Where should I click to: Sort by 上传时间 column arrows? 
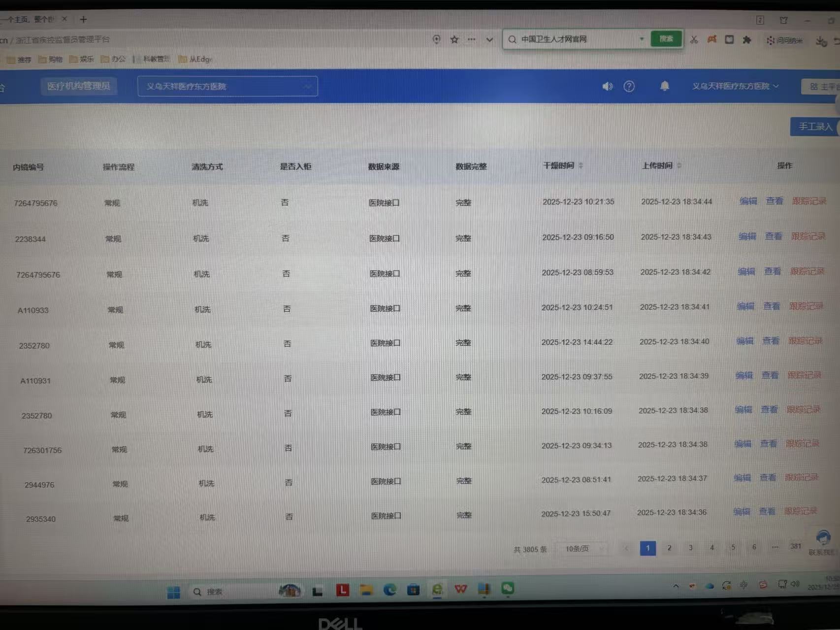coord(679,166)
